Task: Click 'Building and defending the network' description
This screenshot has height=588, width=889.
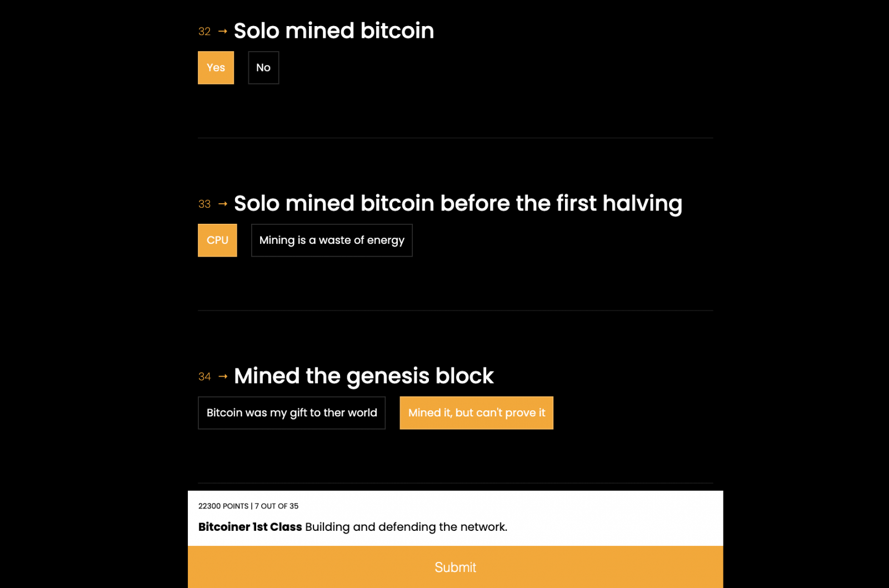Action: pos(406,527)
